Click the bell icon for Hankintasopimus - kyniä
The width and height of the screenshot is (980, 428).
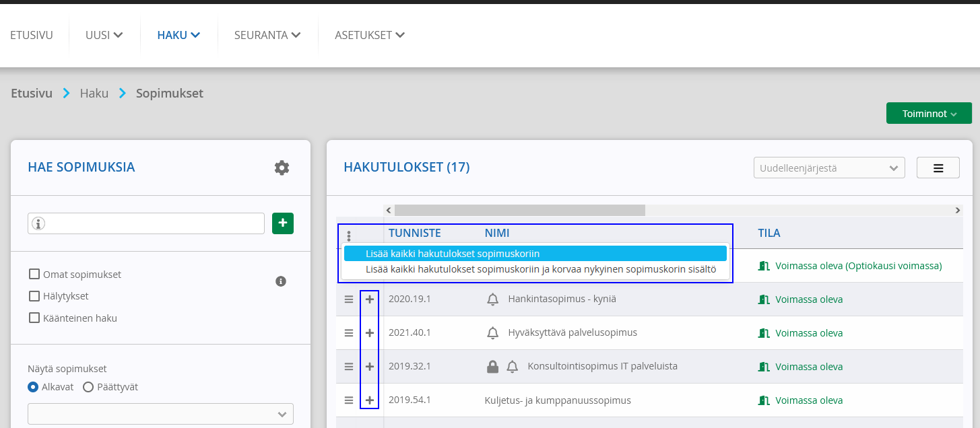tap(492, 299)
